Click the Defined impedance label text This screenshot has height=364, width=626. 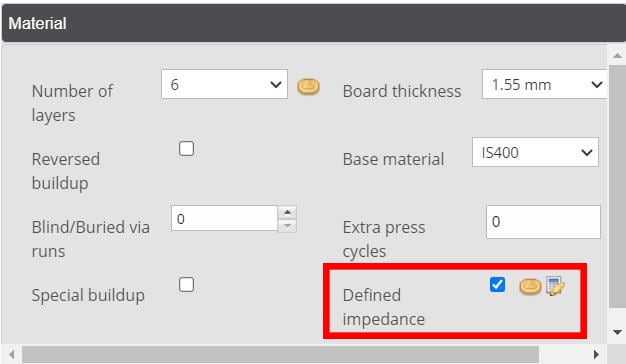point(384,307)
